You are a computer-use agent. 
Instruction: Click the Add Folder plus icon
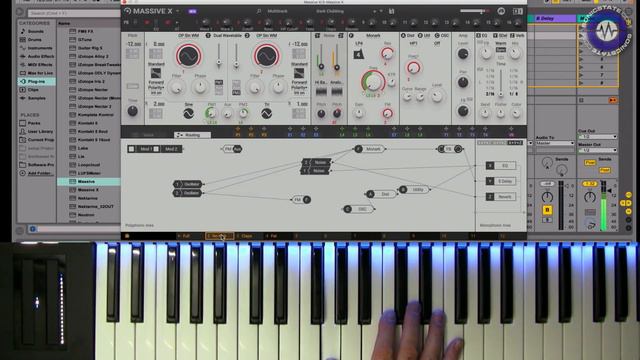[x=23, y=173]
